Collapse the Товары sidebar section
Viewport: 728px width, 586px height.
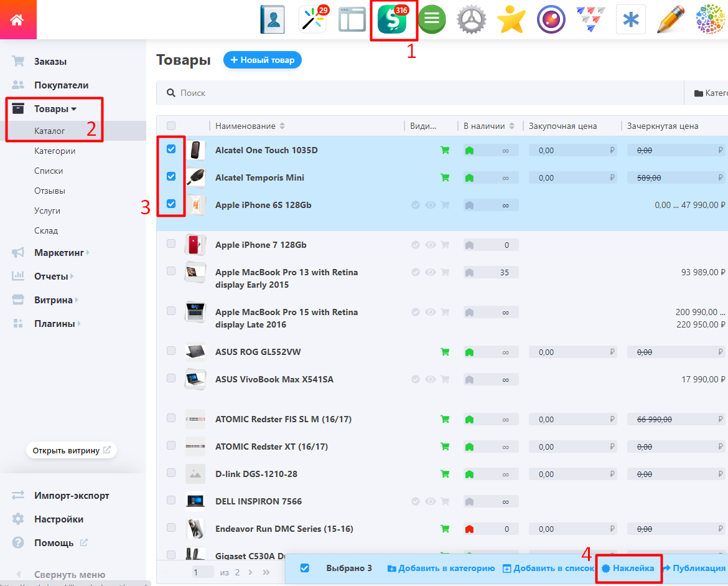point(55,109)
